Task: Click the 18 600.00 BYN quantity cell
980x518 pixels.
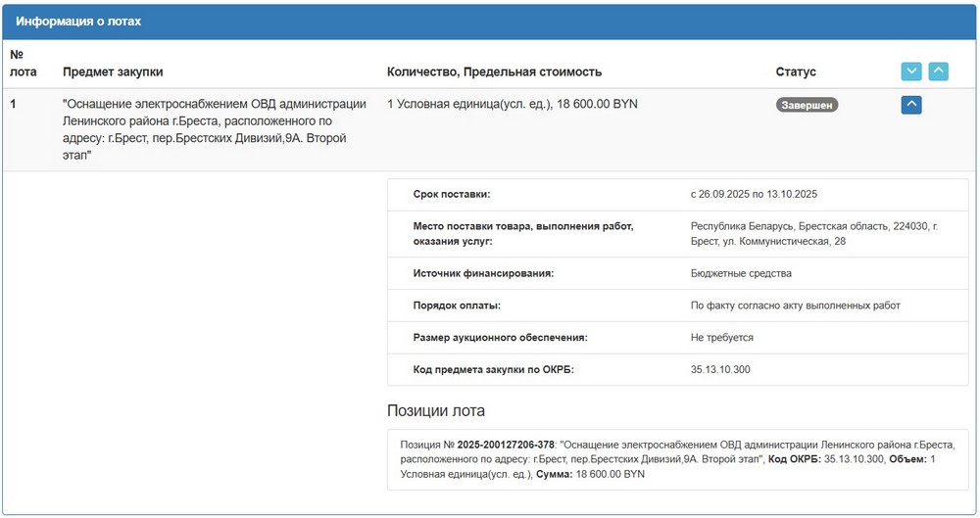Action: tap(512, 104)
